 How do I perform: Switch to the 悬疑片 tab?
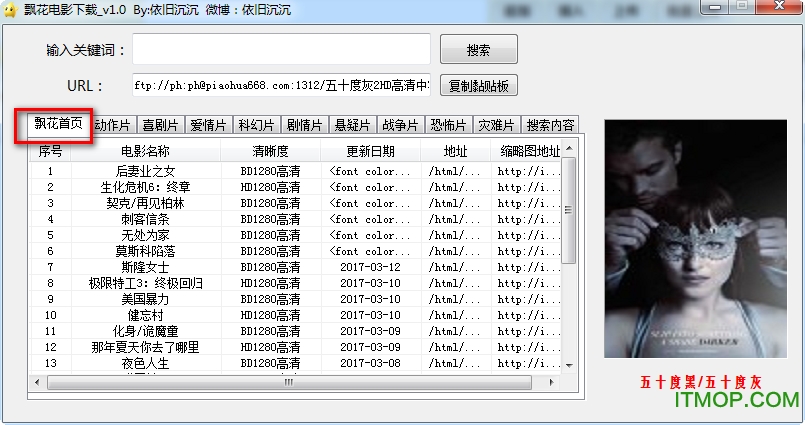[x=352, y=125]
